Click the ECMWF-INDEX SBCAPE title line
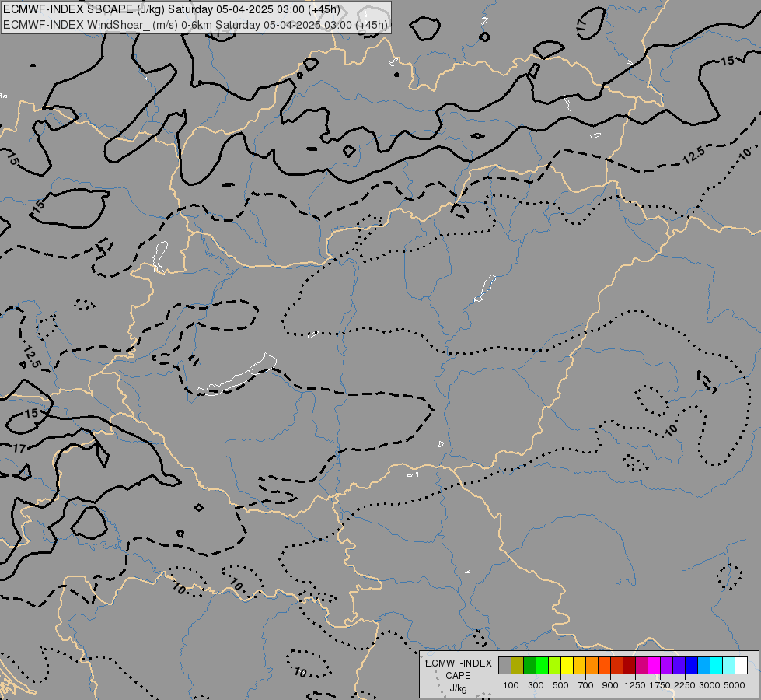 click(172, 9)
